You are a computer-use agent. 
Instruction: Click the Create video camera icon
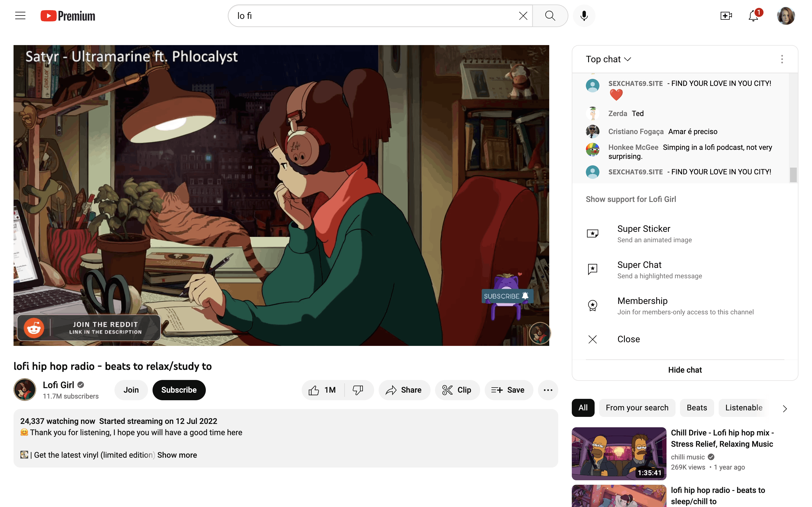click(x=726, y=16)
